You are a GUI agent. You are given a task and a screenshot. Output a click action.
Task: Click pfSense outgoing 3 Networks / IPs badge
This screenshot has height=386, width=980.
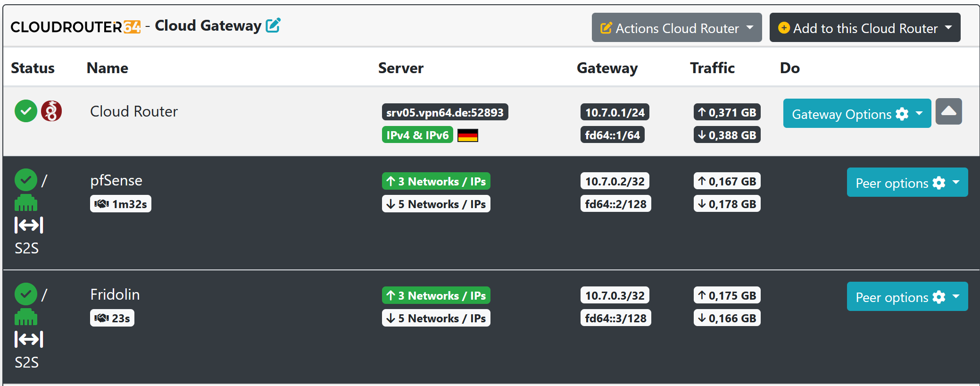[436, 181]
